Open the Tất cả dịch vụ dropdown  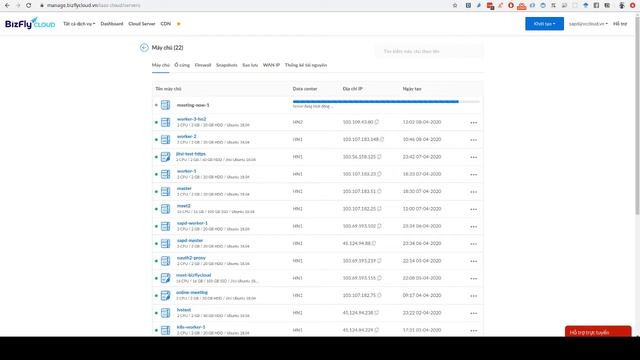coord(79,24)
